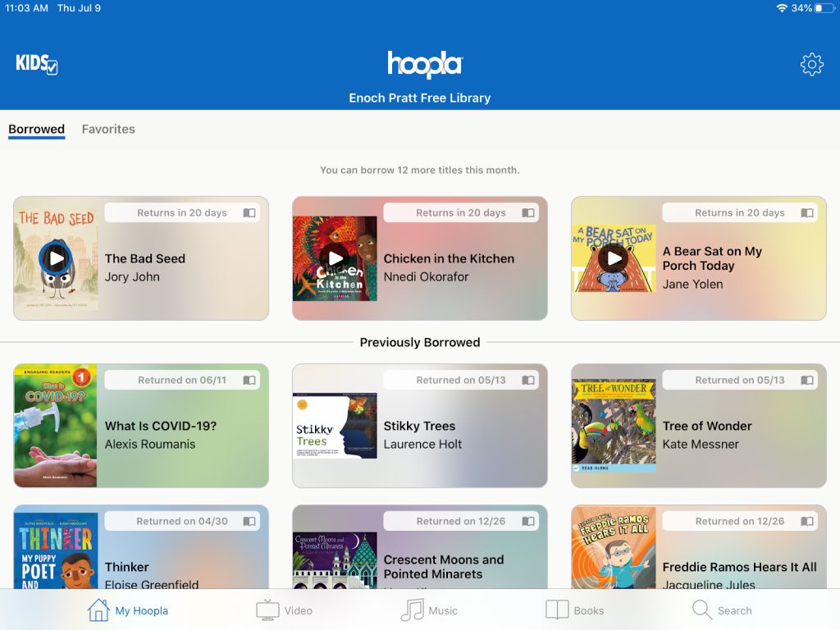The width and height of the screenshot is (840, 630).
Task: Open the Music section icon
Action: (412, 610)
